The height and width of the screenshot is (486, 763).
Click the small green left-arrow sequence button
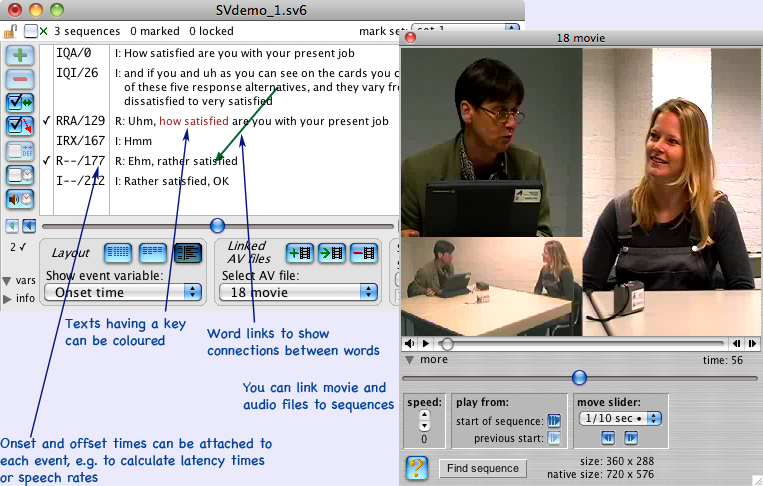point(12,226)
